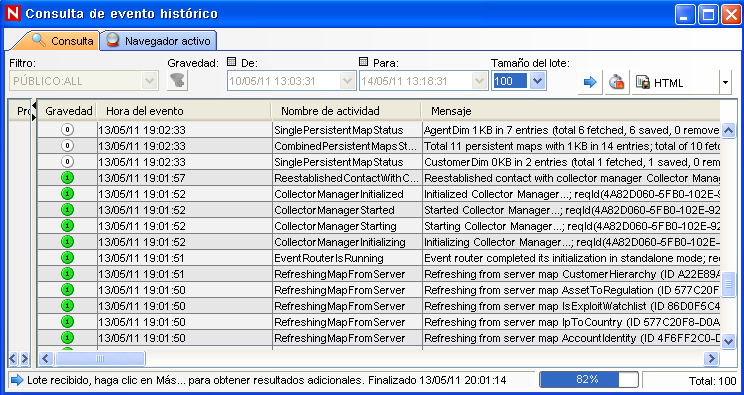The height and width of the screenshot is (395, 744).
Task: Open the calendar icon next to Para
Action: 363,62
